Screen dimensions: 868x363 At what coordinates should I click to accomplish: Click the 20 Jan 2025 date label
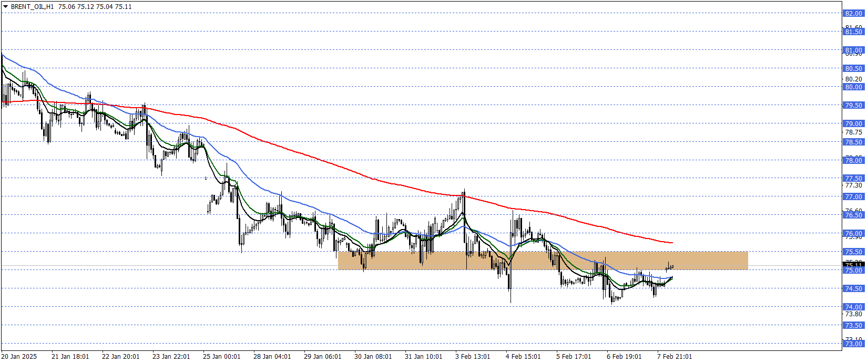pyautogui.click(x=19, y=357)
